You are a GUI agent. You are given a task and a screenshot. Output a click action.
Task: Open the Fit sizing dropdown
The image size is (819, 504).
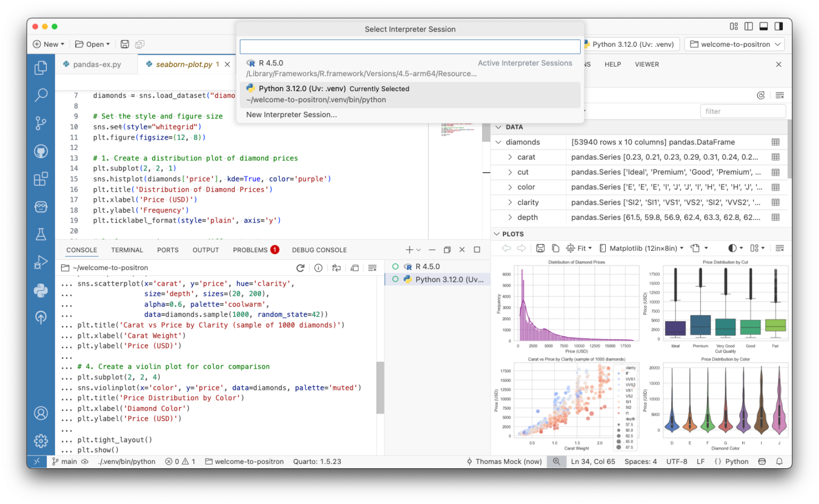[580, 248]
